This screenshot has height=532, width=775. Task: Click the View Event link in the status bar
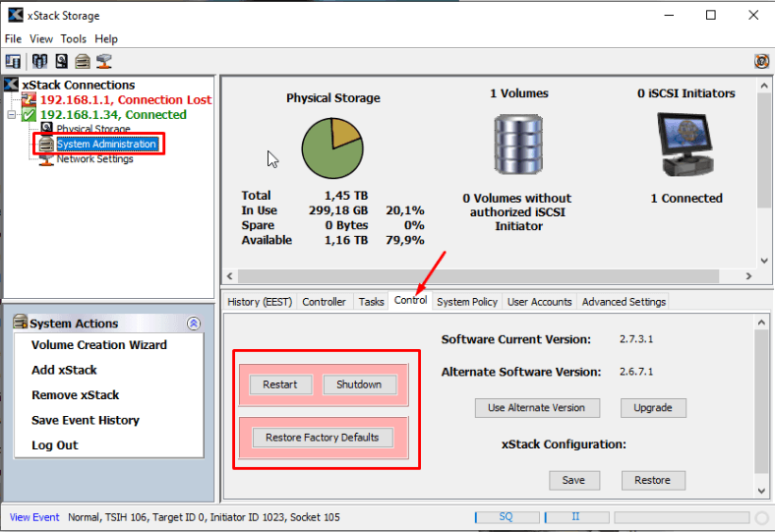click(x=34, y=517)
